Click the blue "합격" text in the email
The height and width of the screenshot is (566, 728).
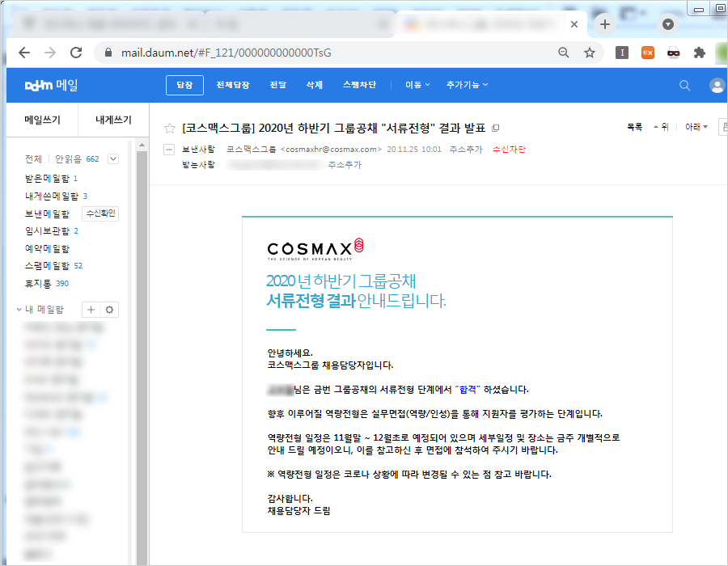point(468,390)
